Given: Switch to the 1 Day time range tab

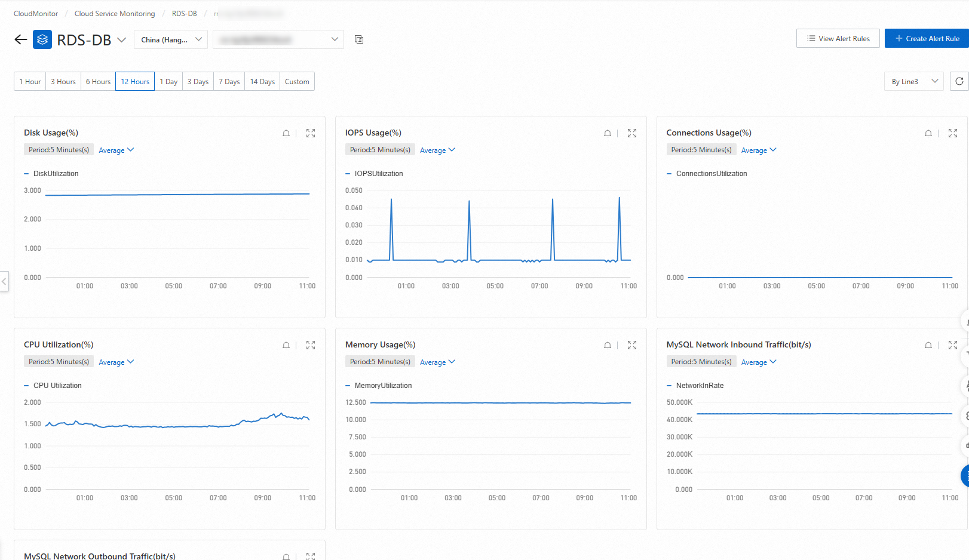Looking at the screenshot, I should pyautogui.click(x=168, y=81).
